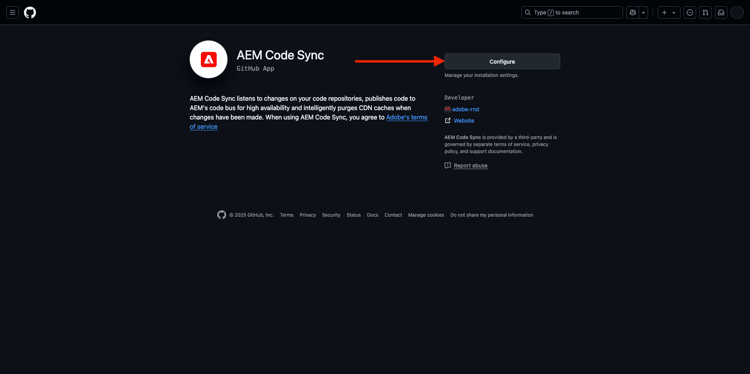Go to the GitHub homepage logo
This screenshot has width=750, height=374.
[x=30, y=12]
